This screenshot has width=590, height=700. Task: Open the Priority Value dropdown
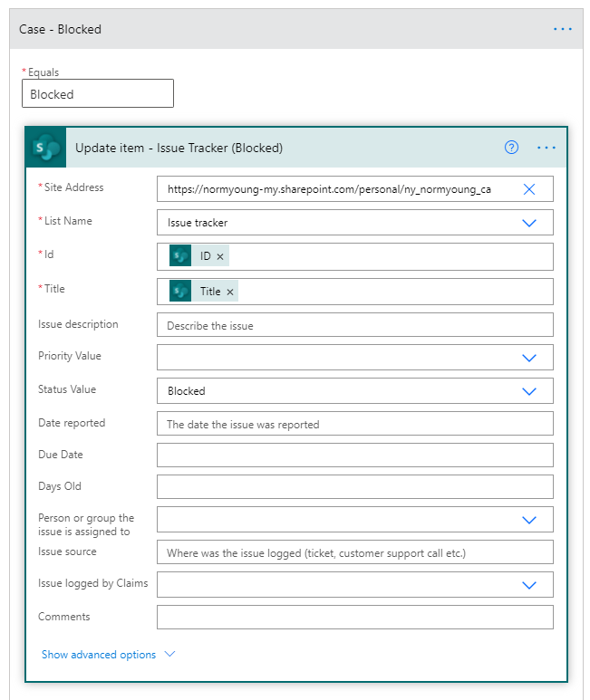point(529,358)
